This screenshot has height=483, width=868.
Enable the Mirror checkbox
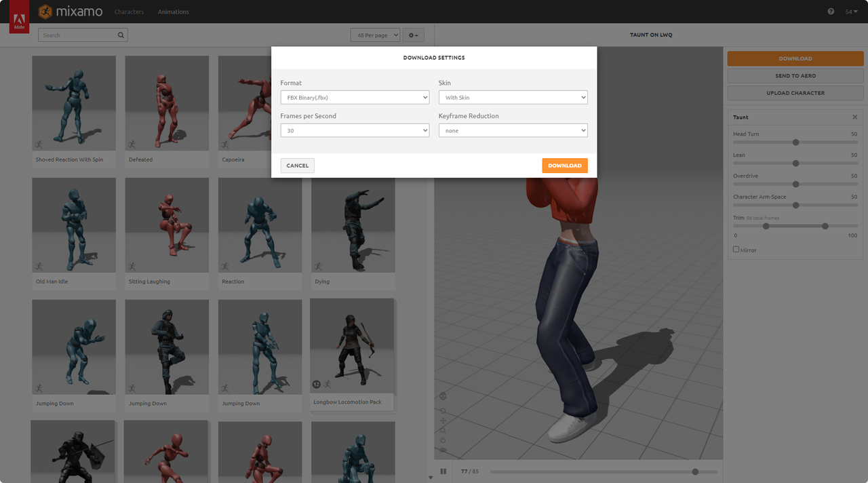(x=736, y=250)
